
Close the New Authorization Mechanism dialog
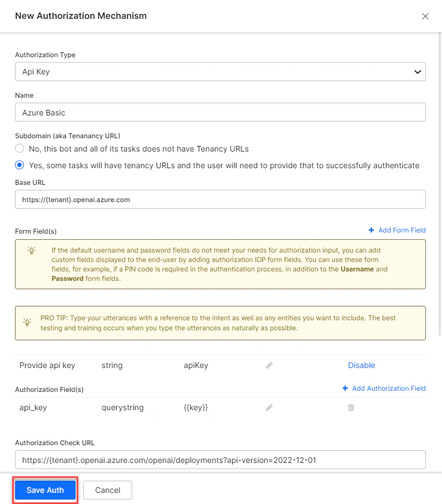coord(425,17)
